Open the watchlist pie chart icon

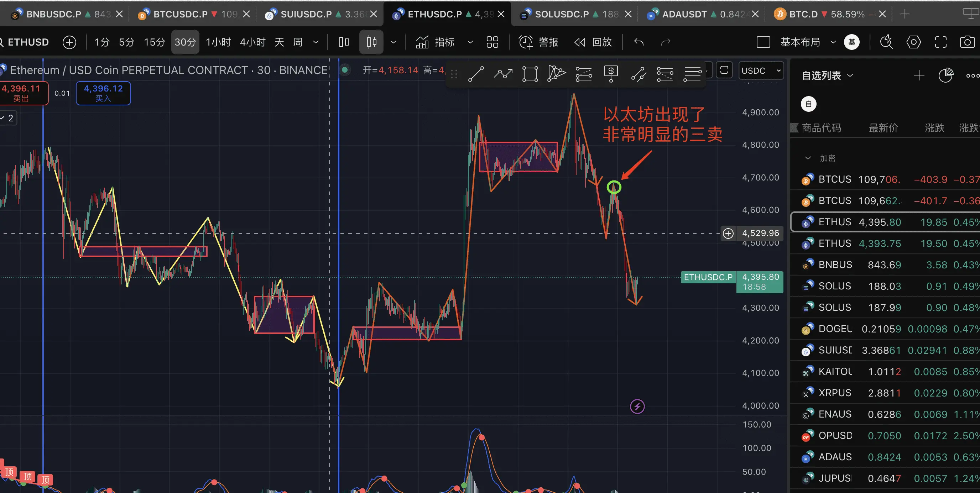click(x=946, y=75)
